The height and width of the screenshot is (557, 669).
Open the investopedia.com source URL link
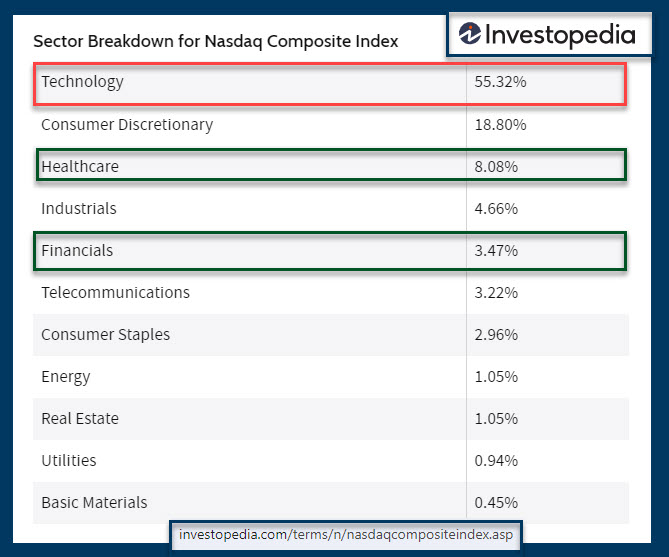345,534
